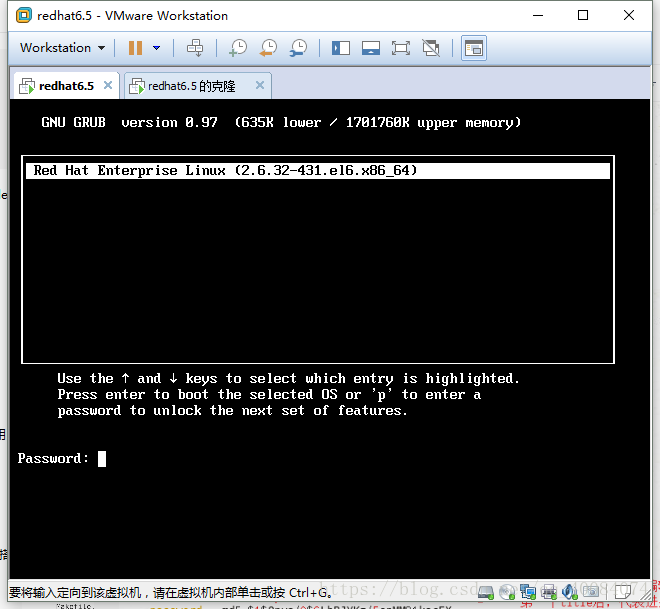Click the network adapter status icon
Image resolution: width=660 pixels, height=609 pixels.
(x=528, y=592)
